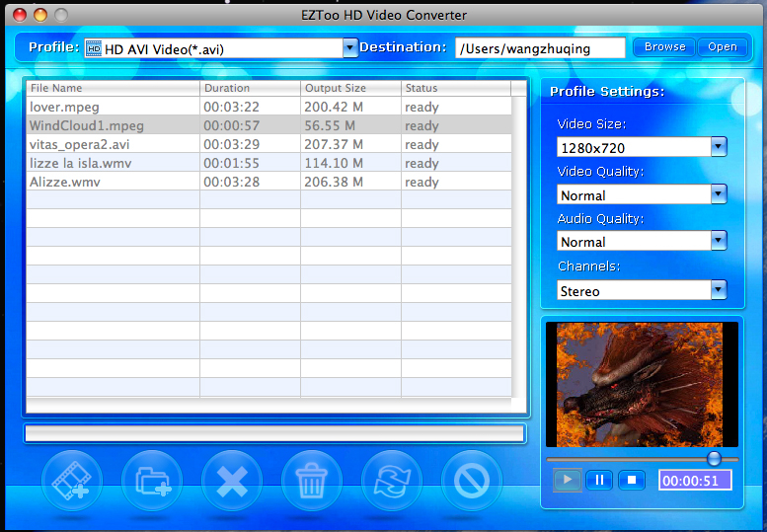Remove selected file with X icon
Screen dimensions: 767x532
[x=232, y=481]
